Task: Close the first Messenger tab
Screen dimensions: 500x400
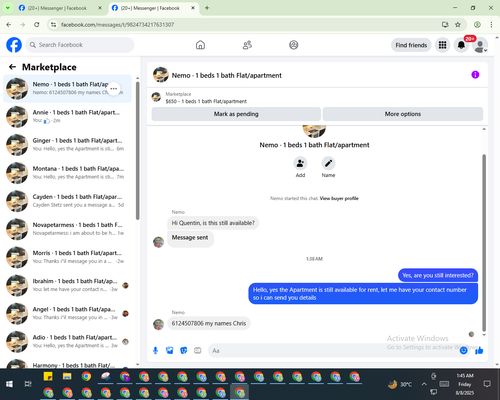Action: (x=100, y=8)
